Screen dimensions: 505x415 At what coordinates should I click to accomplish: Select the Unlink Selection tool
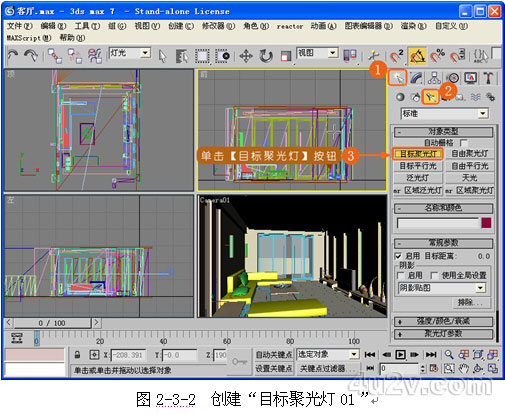75,56
